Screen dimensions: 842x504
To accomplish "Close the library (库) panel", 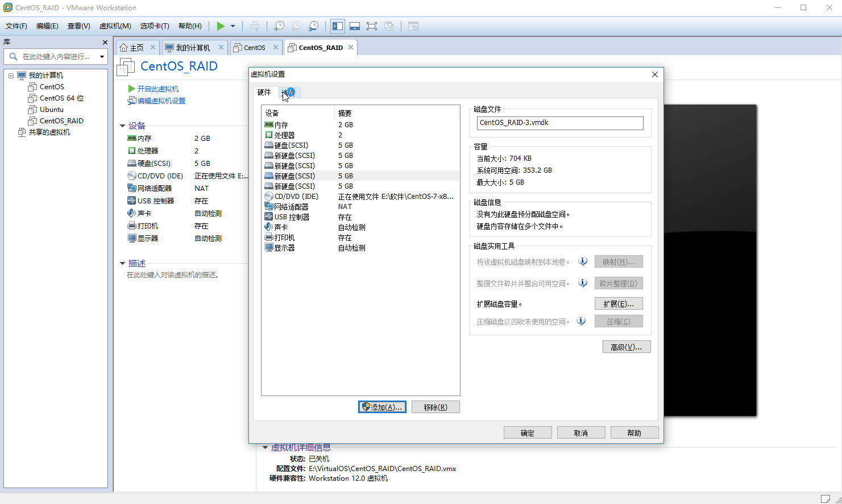I will (105, 42).
